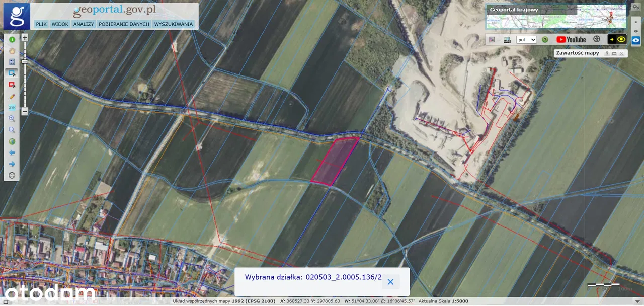The height and width of the screenshot is (306, 644).
Task: Activate the hand pan tool
Action: pyautogui.click(x=12, y=50)
